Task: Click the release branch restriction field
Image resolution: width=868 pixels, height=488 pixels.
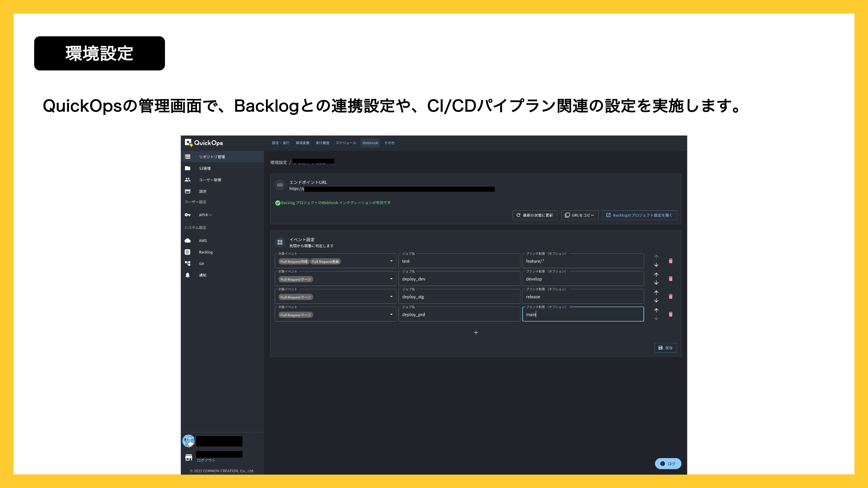Action: (x=582, y=297)
